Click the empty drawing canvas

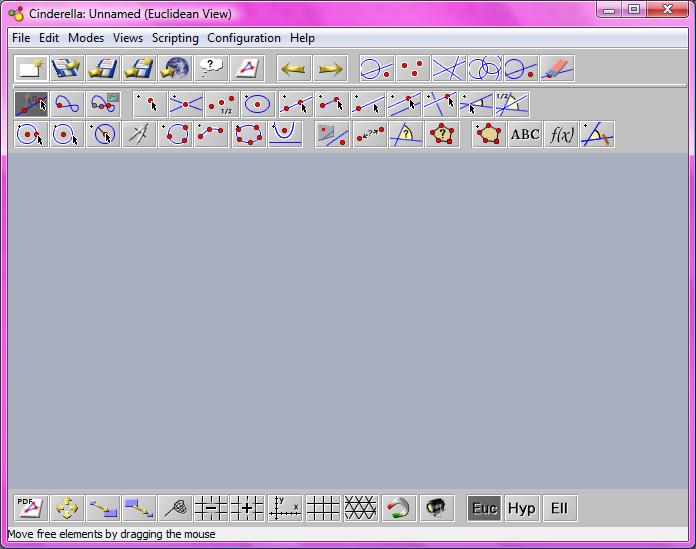pyautogui.click(x=347, y=320)
